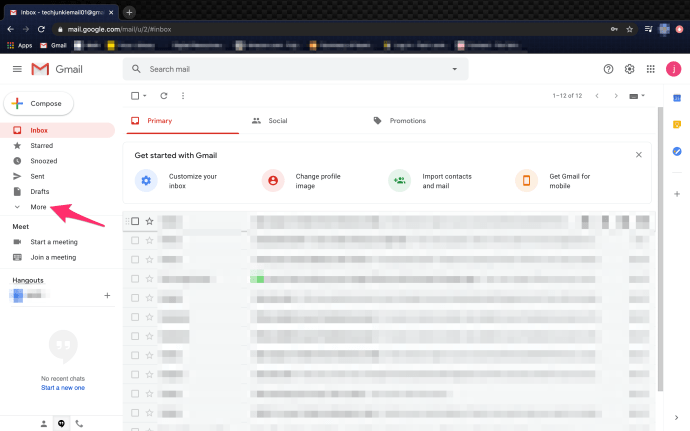The width and height of the screenshot is (690, 431).
Task: Refresh the inbox
Action: click(x=164, y=96)
